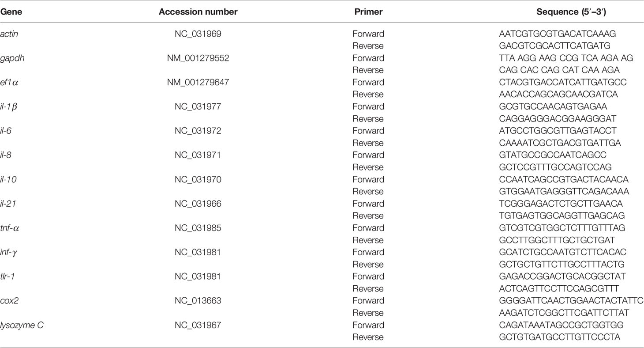Select cox2 accession NC_013663
Screen dimensions: 644x348
click(x=198, y=301)
